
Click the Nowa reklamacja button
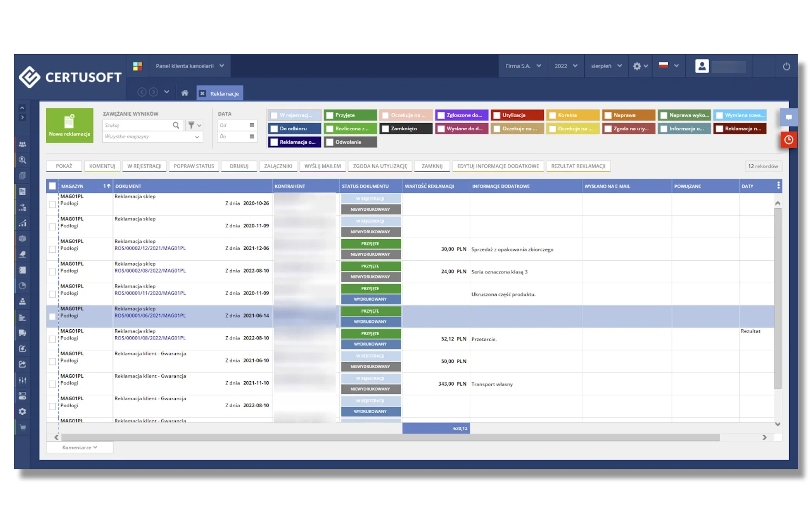(69, 125)
